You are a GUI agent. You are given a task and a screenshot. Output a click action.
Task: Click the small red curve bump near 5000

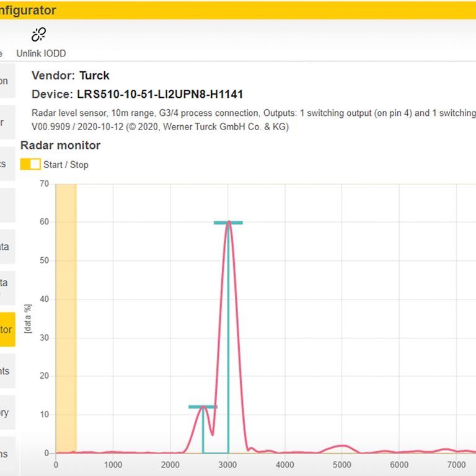pos(341,446)
